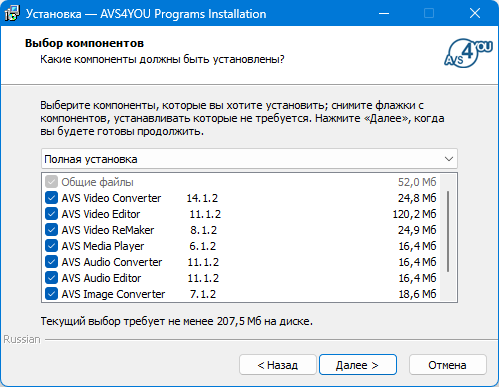Uncheck AVS Video Editor component
The image size is (499, 387).
51,214
